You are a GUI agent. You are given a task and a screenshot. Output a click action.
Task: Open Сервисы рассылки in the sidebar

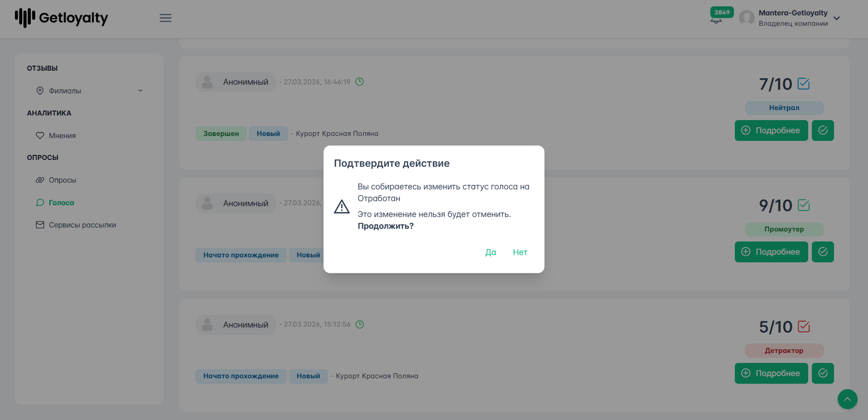[x=82, y=225]
